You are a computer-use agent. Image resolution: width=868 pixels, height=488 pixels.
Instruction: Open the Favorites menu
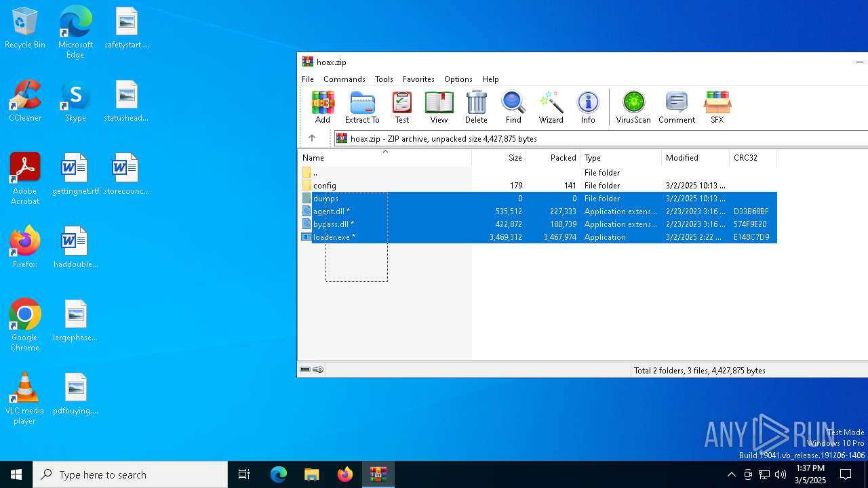[x=418, y=79]
